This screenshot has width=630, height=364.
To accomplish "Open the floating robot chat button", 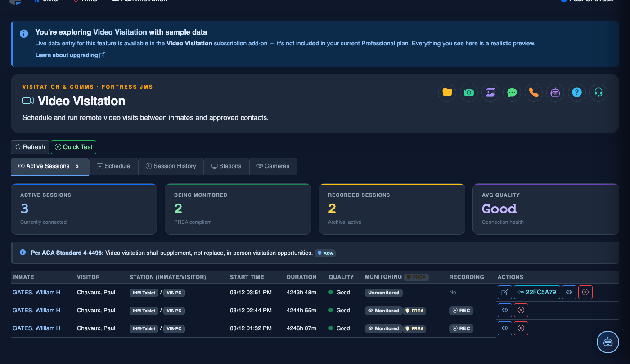I will pyautogui.click(x=608, y=342).
